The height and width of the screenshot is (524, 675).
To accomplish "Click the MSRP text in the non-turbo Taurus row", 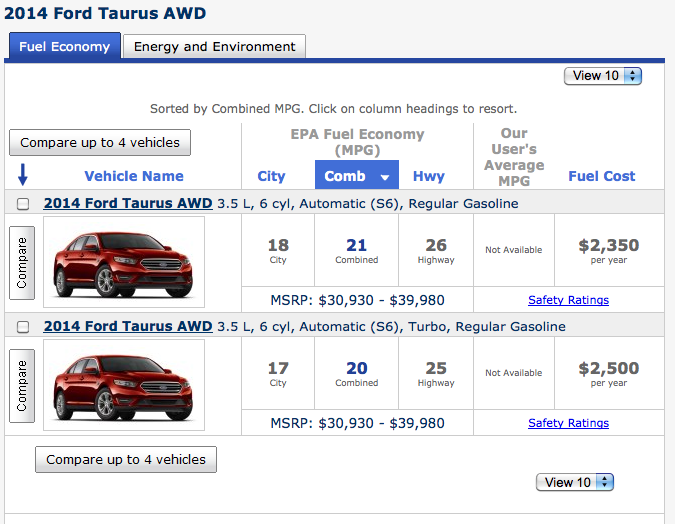I will coord(357,300).
